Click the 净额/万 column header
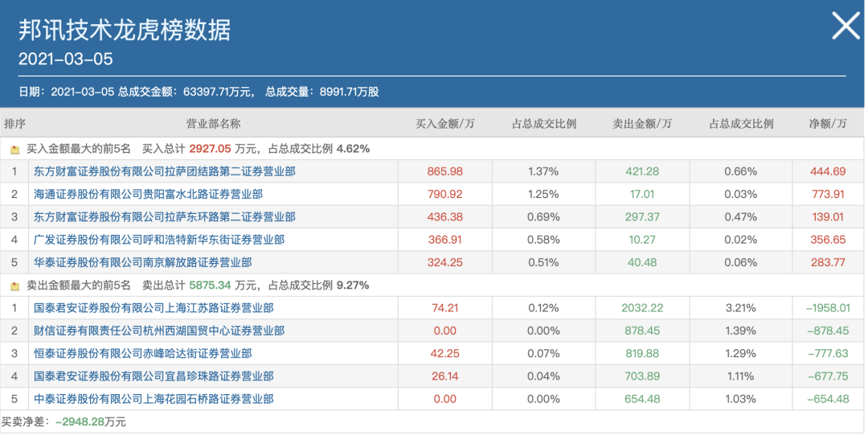This screenshot has width=868, height=436. point(827,124)
